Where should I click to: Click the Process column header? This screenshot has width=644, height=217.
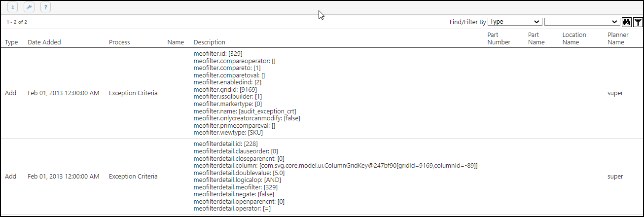[x=119, y=42]
